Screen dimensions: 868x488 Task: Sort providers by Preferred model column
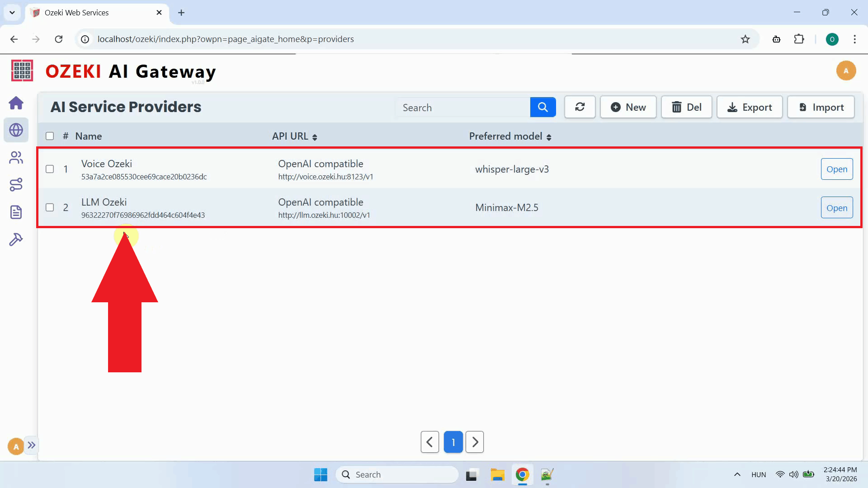click(550, 136)
